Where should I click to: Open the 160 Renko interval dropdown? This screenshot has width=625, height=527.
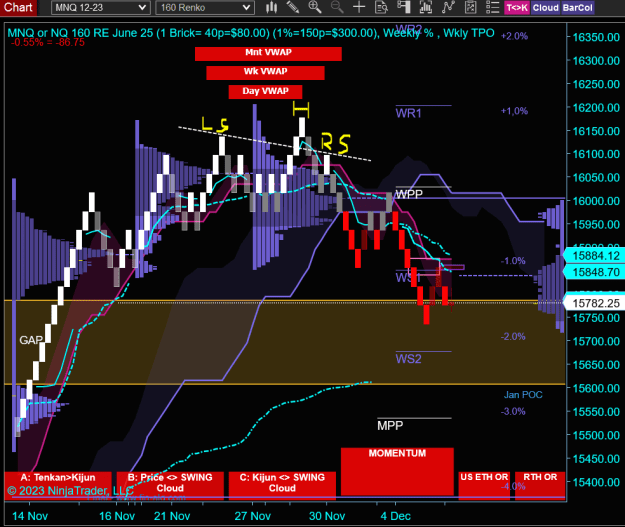(x=205, y=8)
